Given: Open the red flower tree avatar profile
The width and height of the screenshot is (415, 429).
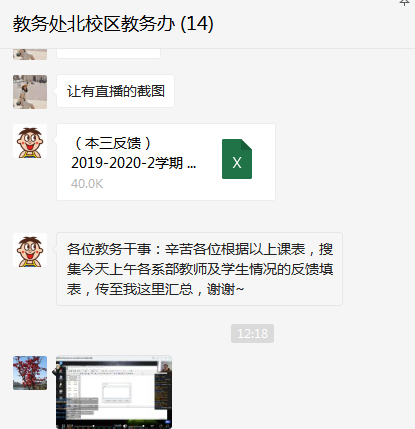Looking at the screenshot, I should point(30,373).
